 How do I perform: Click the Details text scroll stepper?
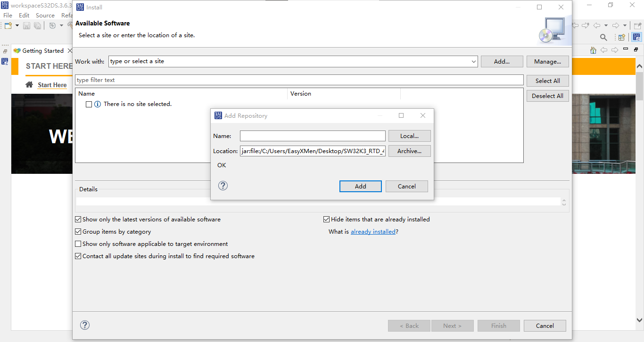tap(564, 202)
